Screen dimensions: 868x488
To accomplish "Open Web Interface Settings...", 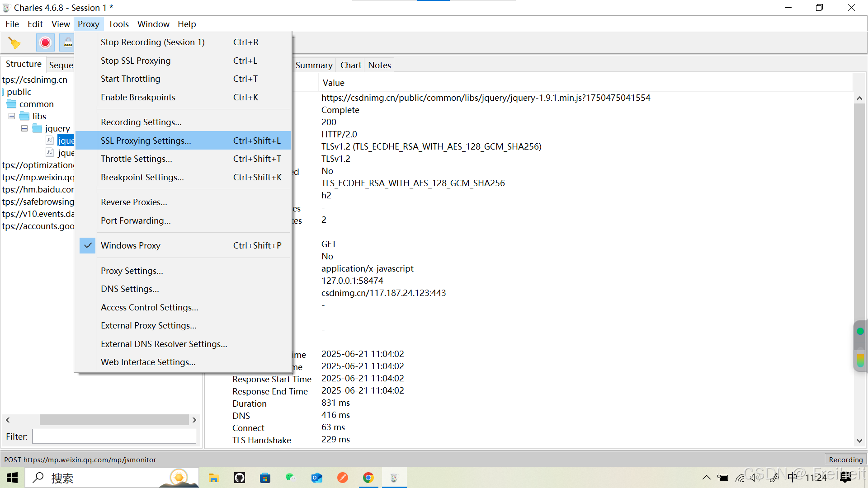I will [183, 362].
